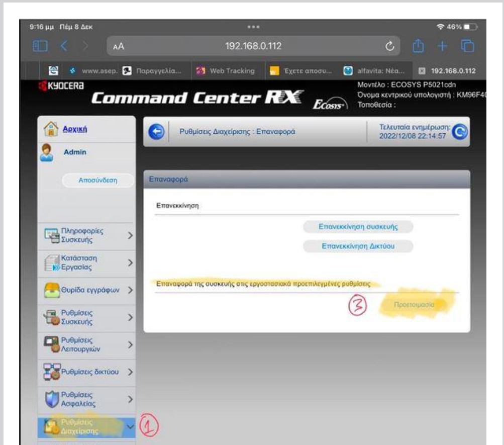Click the Kyocera logo

click(61, 86)
